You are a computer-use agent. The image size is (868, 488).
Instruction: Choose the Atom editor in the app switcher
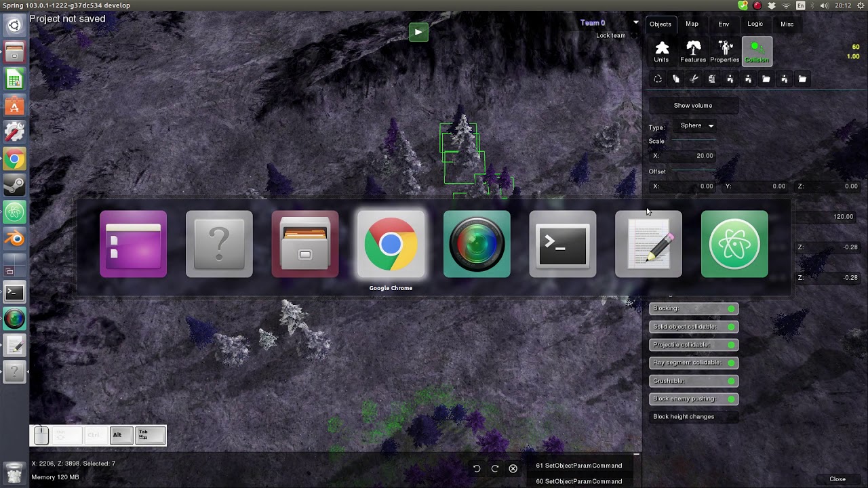[734, 244]
